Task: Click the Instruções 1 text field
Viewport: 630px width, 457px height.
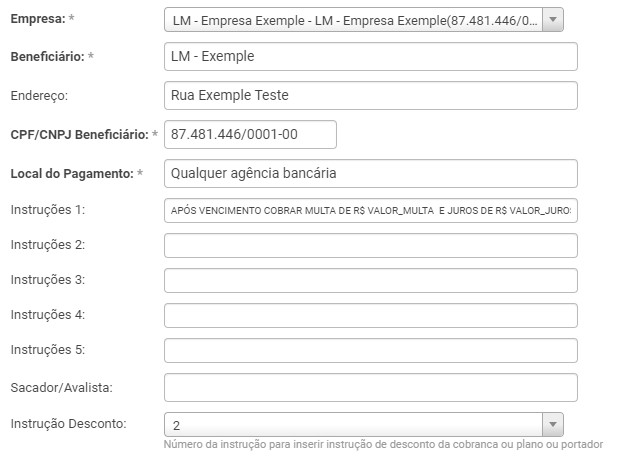Action: [x=370, y=211]
